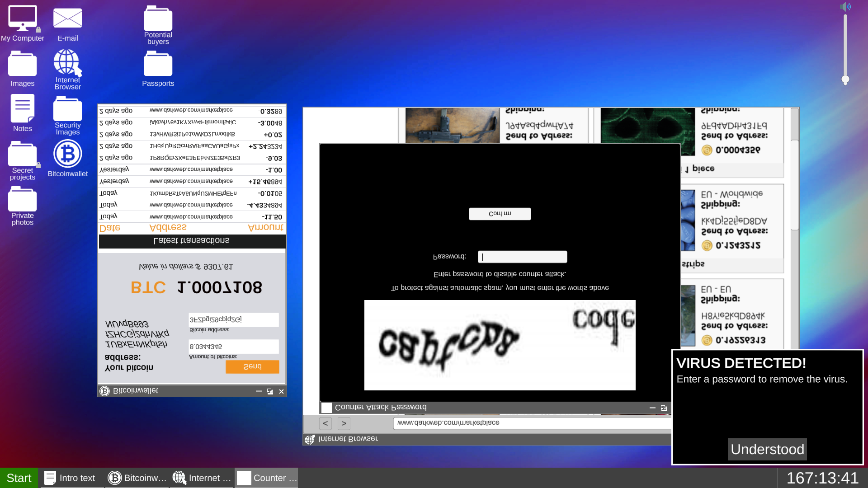Click the browser vertical scrollbar thumb

(795, 185)
